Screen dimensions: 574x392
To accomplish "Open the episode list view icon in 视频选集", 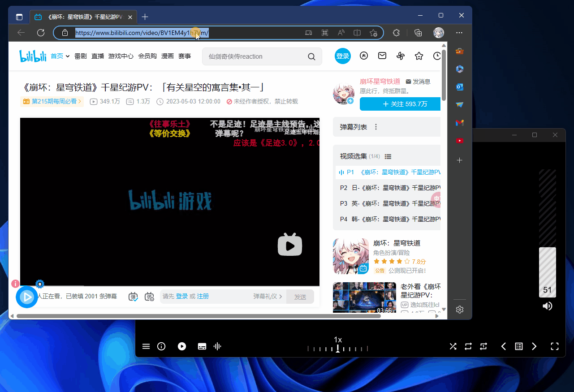I will click(388, 156).
